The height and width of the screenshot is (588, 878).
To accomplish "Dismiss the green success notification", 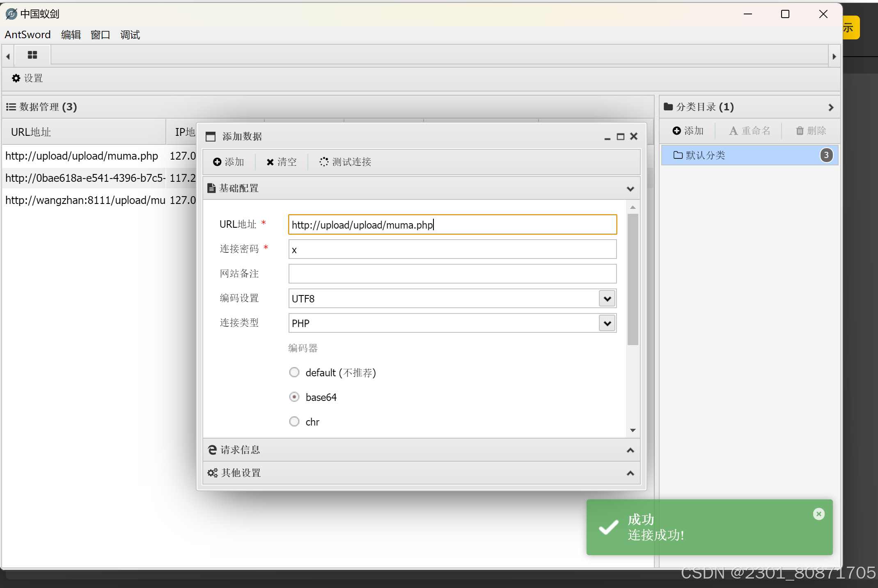I will (818, 514).
